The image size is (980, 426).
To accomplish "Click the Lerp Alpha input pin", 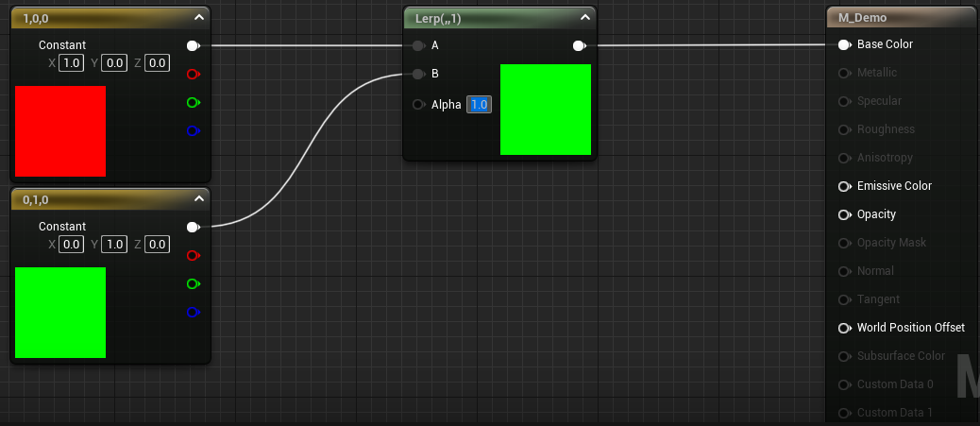I will [x=418, y=105].
